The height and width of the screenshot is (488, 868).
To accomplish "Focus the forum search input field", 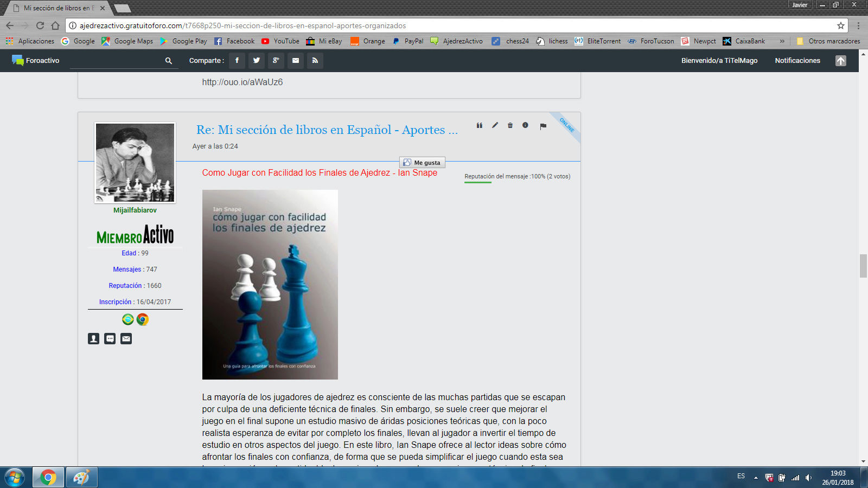I will [117, 61].
